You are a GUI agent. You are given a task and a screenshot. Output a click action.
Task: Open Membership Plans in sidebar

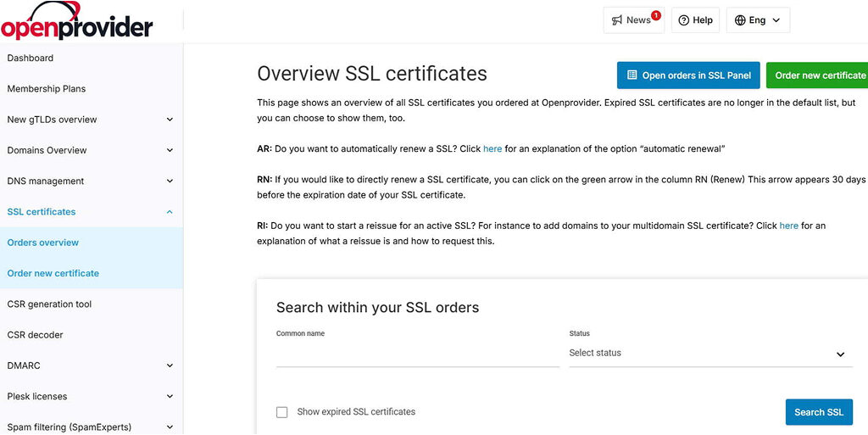coord(47,88)
